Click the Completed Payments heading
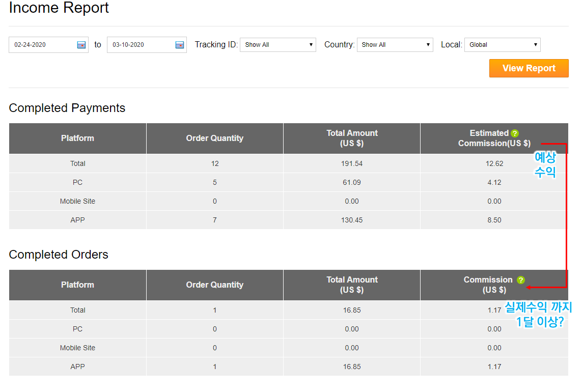The image size is (583, 392). (x=67, y=108)
